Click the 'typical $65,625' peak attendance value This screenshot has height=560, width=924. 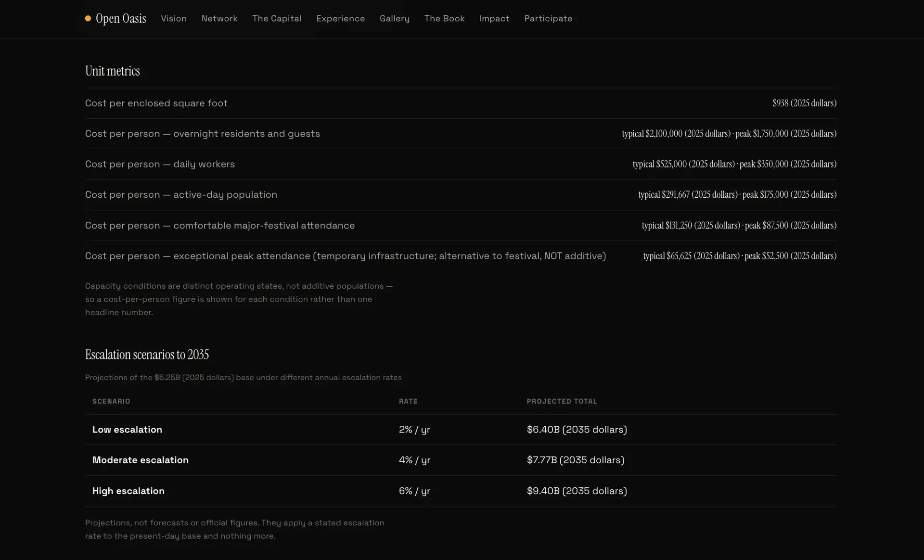(x=740, y=256)
